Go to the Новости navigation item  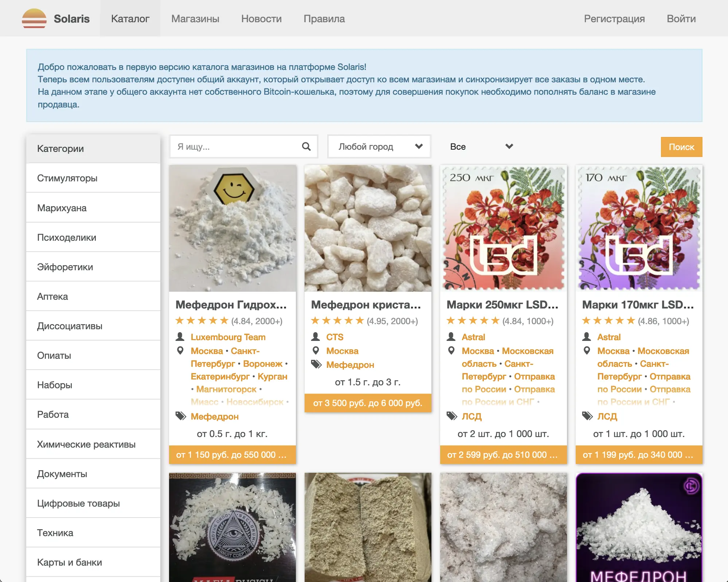[261, 19]
